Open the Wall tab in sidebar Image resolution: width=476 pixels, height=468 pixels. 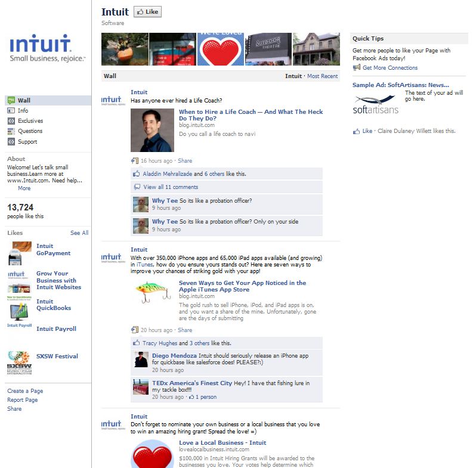pos(48,101)
